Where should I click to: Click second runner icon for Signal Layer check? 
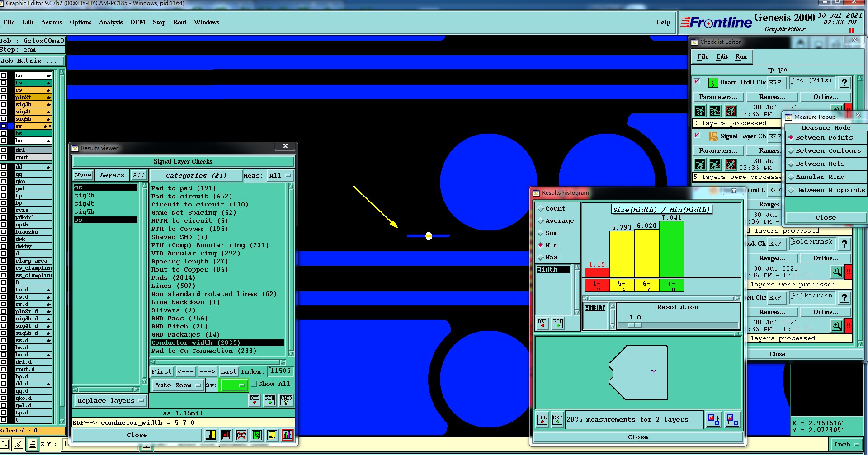click(x=715, y=164)
